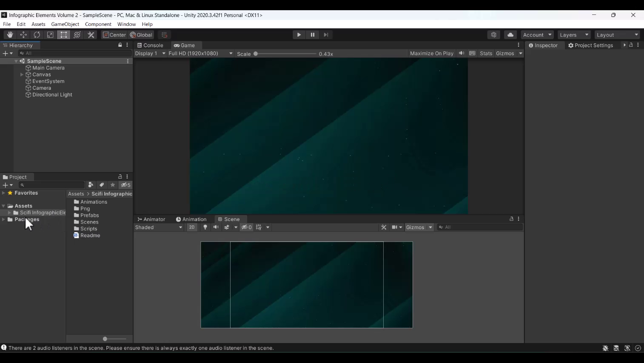
Task: Select the Rect tool
Action: (64, 35)
